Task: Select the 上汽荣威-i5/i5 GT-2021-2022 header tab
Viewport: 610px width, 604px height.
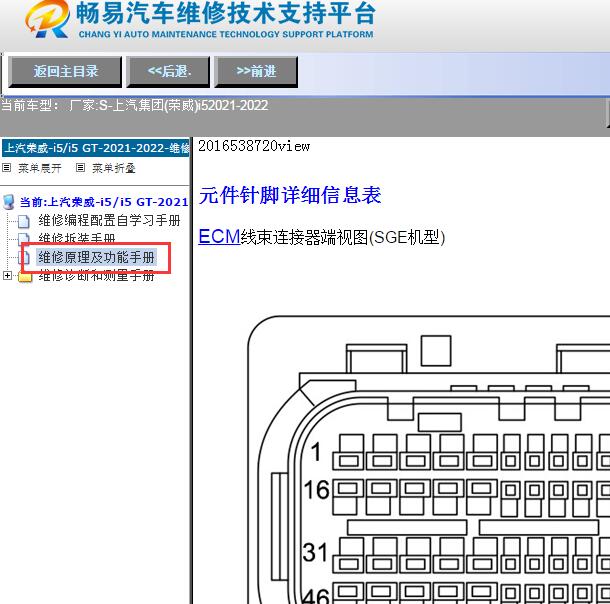Action: 96,148
